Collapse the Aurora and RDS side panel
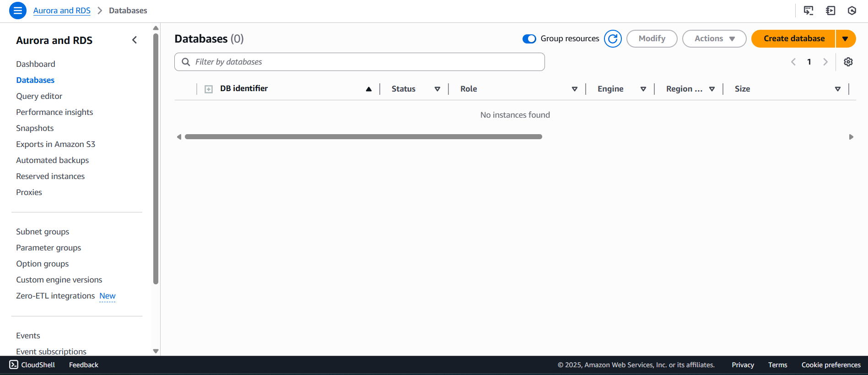The width and height of the screenshot is (868, 375). tap(135, 40)
